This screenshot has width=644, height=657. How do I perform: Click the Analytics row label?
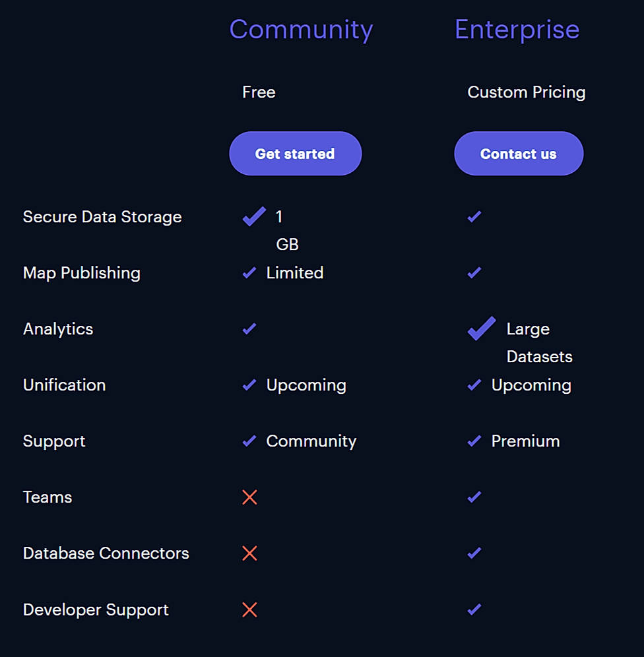pos(58,329)
